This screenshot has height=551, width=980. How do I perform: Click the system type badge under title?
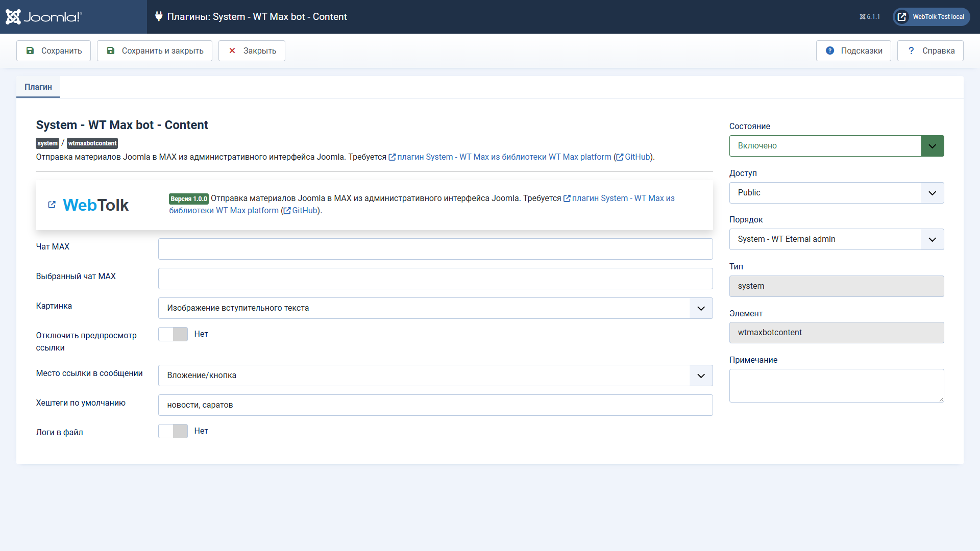coord(47,143)
